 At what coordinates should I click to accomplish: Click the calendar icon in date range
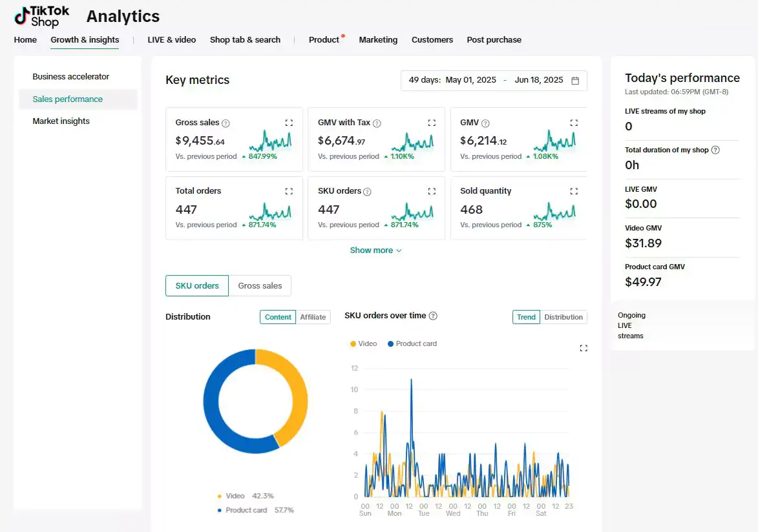(575, 81)
